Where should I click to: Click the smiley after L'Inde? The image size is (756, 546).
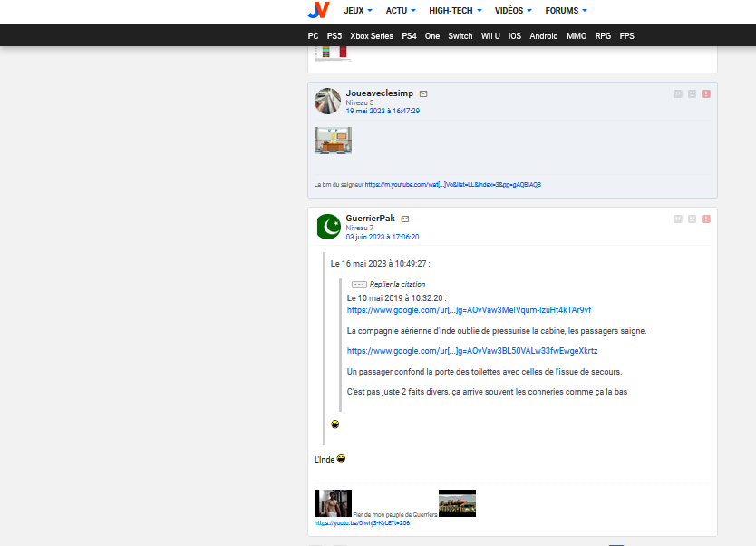click(341, 458)
